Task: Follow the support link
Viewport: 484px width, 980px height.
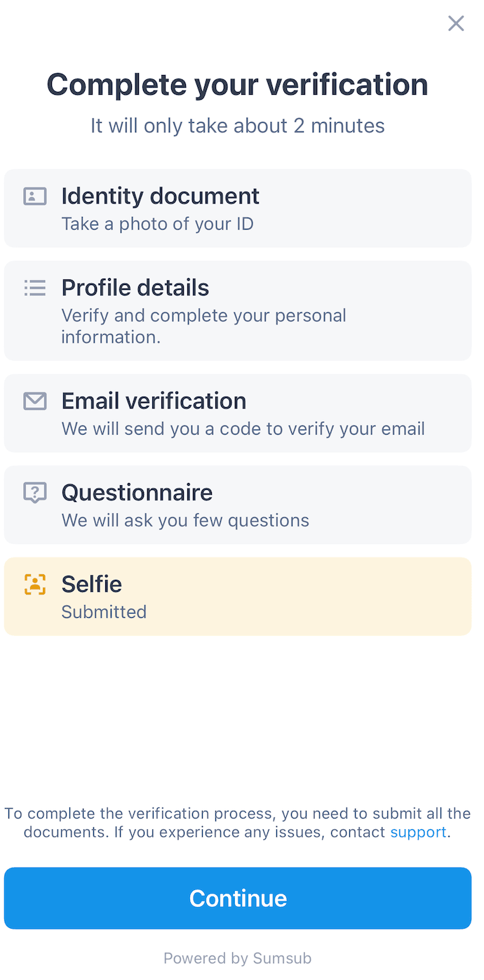Action: coord(418,833)
